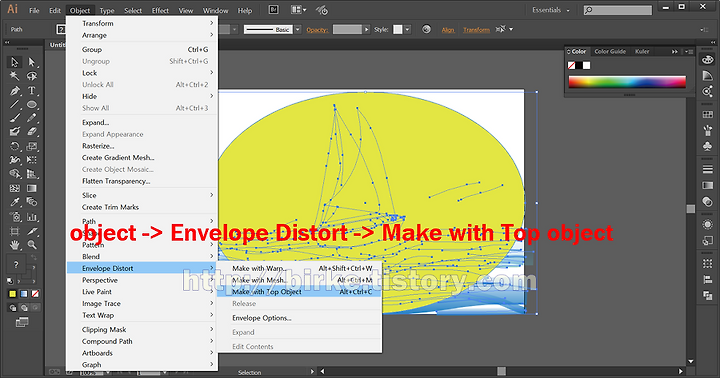Choose Make with Top Object
This screenshot has width=720, height=378.
299,292
